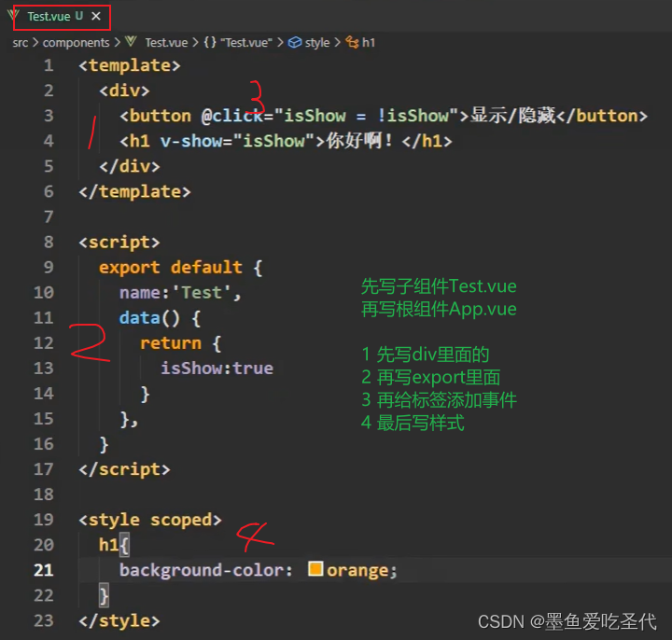
Task: Click the 你好啊！ heading text
Action: [x=359, y=141]
